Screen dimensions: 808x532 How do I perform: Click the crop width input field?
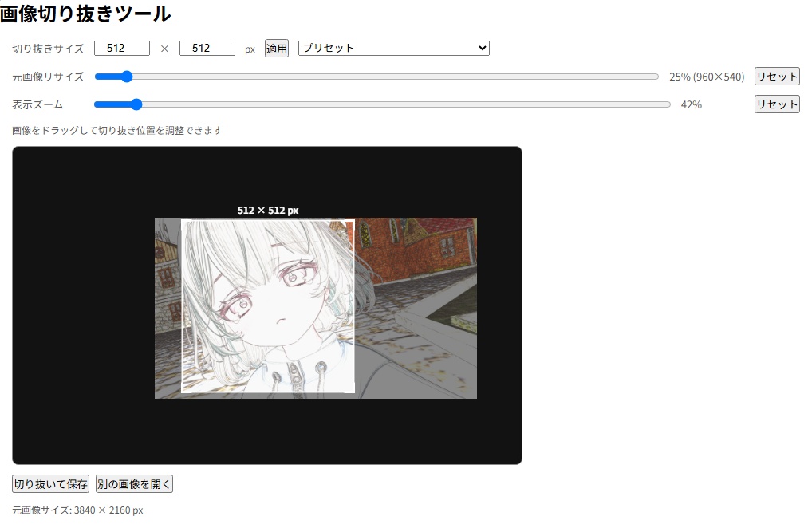pos(122,49)
